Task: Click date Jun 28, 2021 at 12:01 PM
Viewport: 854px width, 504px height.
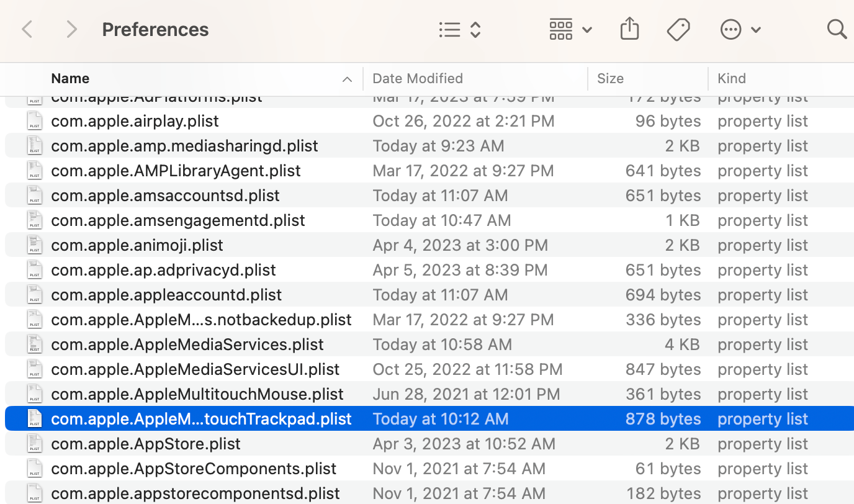Action: (466, 394)
